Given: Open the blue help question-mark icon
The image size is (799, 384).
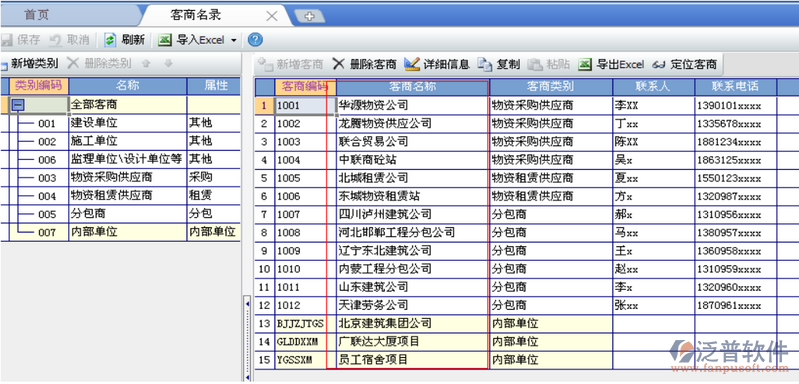Looking at the screenshot, I should tap(255, 40).
